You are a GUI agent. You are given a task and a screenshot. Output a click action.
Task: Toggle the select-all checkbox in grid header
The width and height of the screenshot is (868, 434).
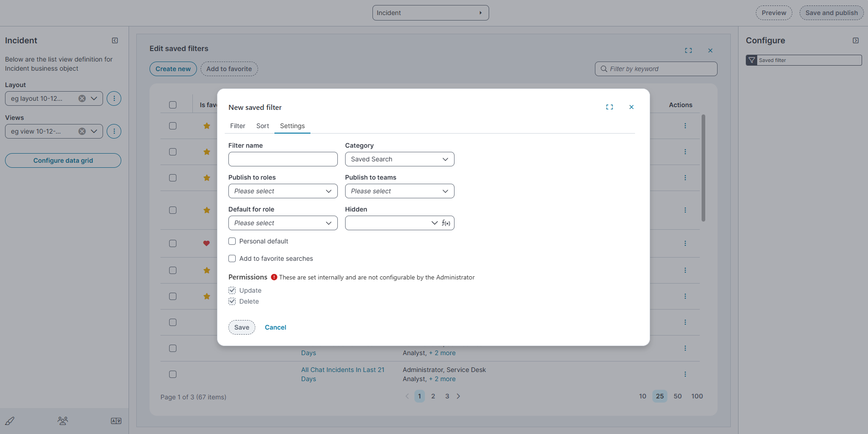[173, 105]
